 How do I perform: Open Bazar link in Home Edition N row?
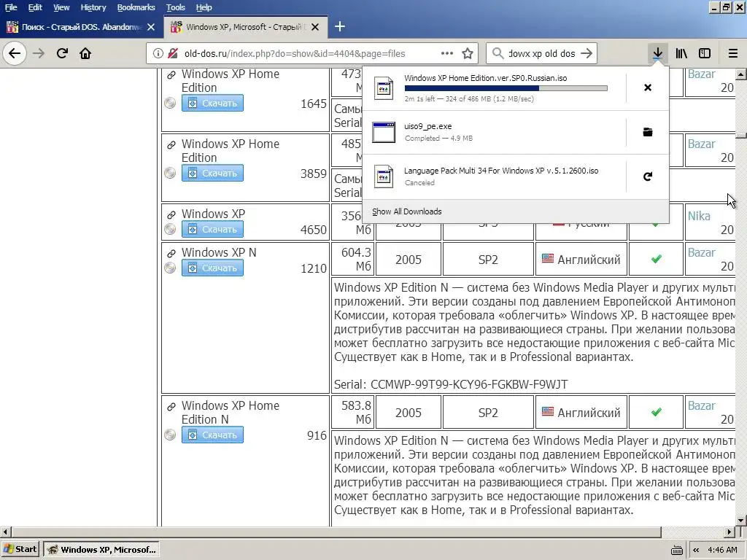(701, 405)
